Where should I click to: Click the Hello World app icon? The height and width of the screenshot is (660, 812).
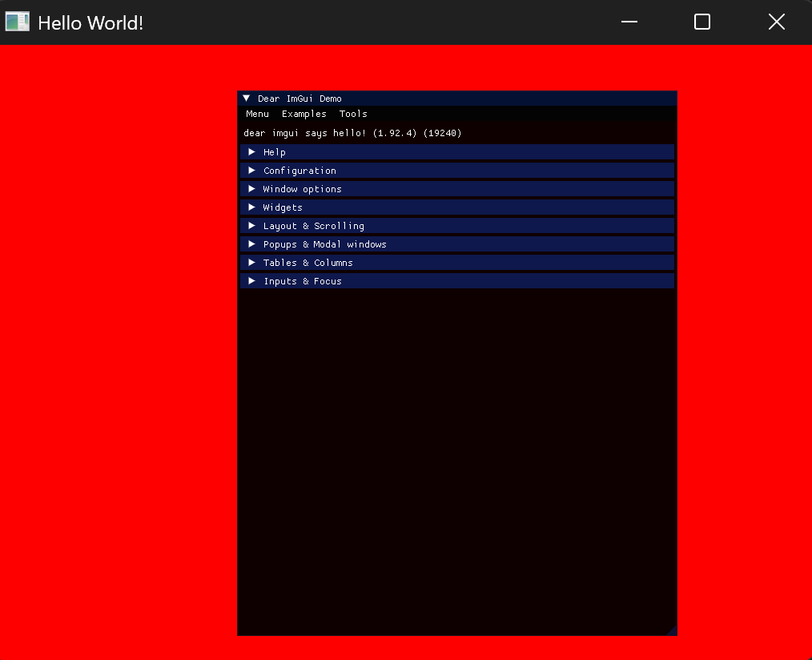tap(17, 22)
